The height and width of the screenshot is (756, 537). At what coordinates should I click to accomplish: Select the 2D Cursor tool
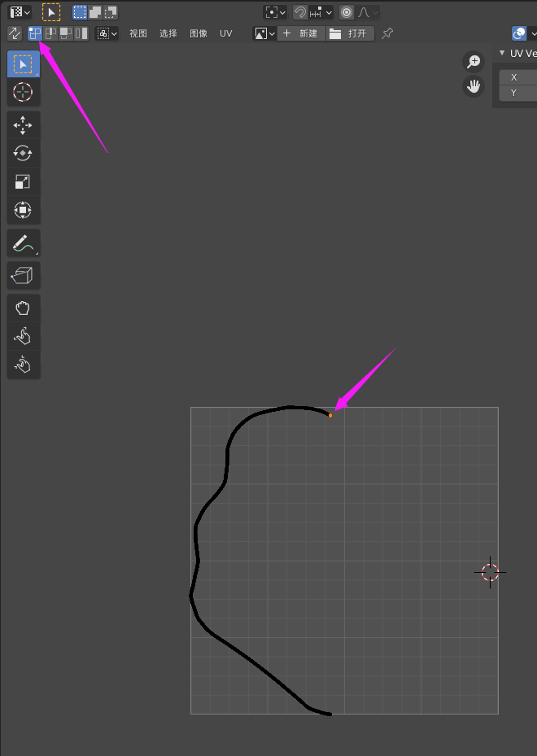coord(23,92)
